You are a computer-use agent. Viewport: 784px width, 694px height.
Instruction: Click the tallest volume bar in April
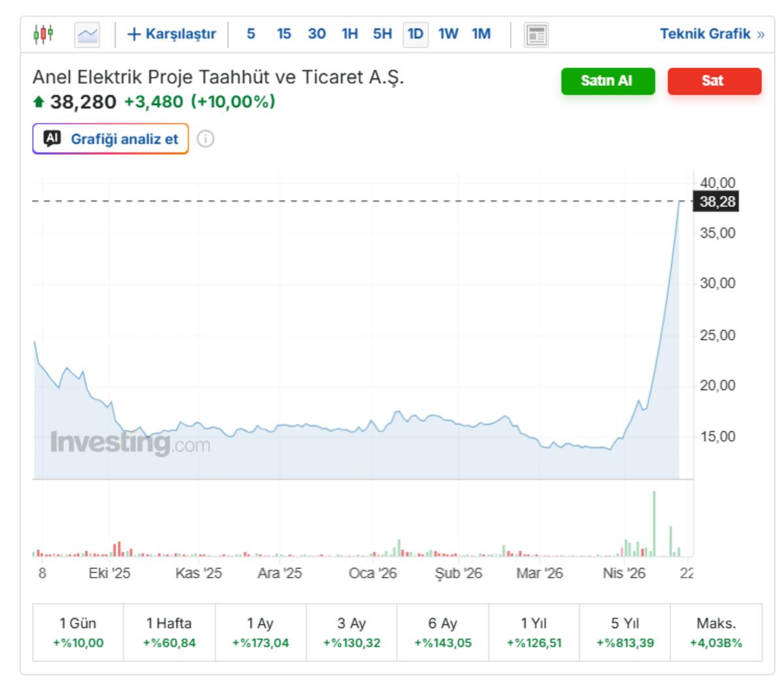tap(654, 523)
